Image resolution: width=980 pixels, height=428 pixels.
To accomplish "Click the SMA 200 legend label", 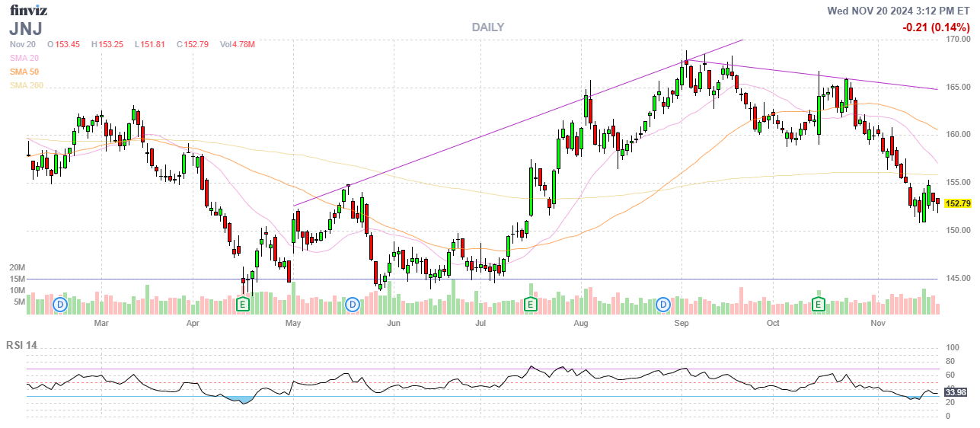I will pyautogui.click(x=27, y=85).
